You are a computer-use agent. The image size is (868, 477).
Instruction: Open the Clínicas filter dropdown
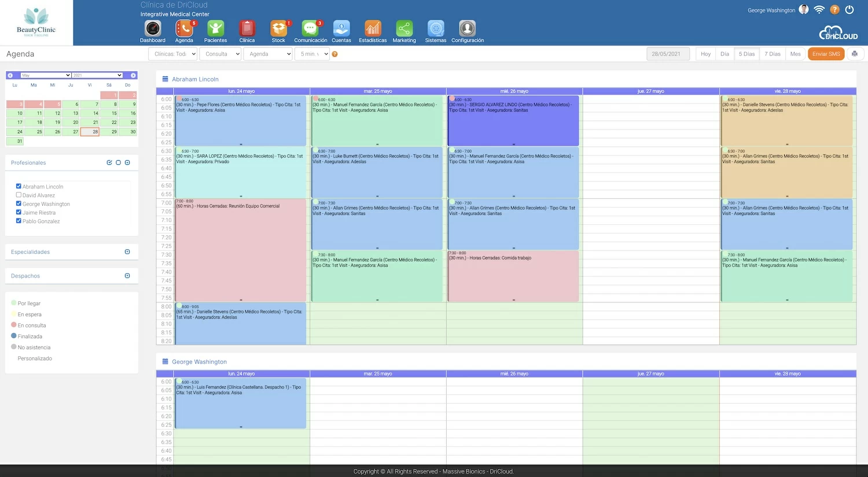pos(172,53)
